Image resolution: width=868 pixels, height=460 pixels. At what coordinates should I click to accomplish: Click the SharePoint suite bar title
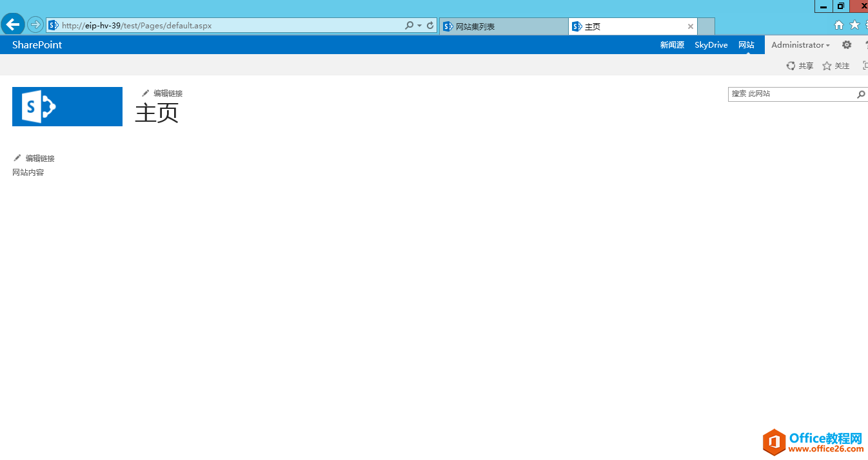click(37, 45)
